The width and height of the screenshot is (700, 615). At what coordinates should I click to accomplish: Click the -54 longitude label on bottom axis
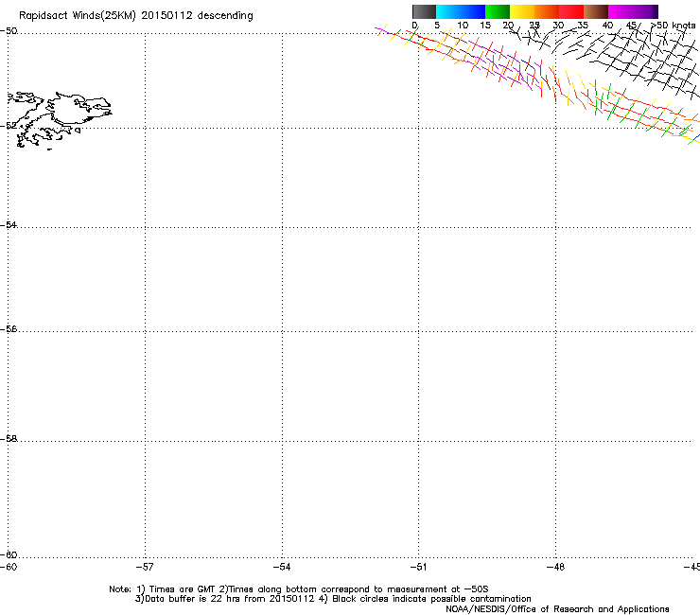[x=282, y=567]
